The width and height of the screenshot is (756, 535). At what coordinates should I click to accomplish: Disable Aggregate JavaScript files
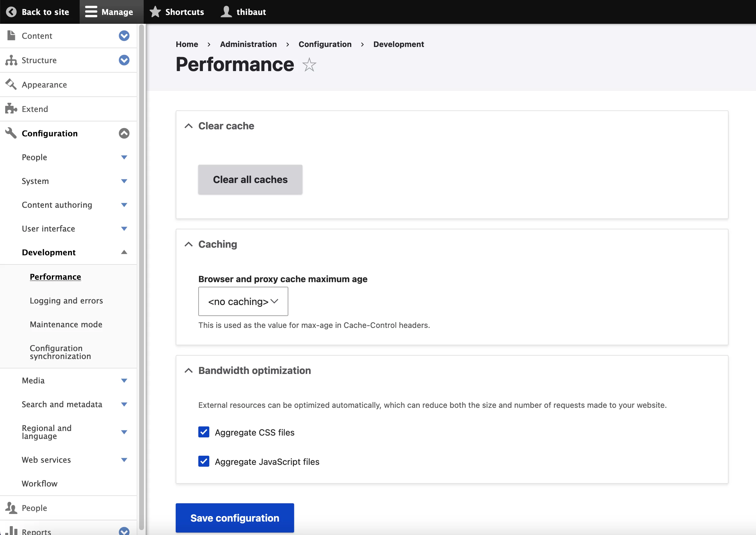coord(204,461)
